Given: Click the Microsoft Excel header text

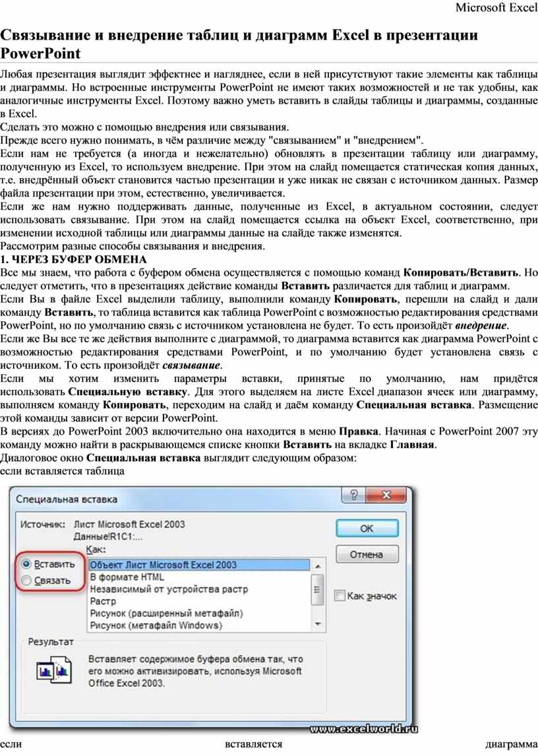Looking at the screenshot, I should (x=496, y=7).
